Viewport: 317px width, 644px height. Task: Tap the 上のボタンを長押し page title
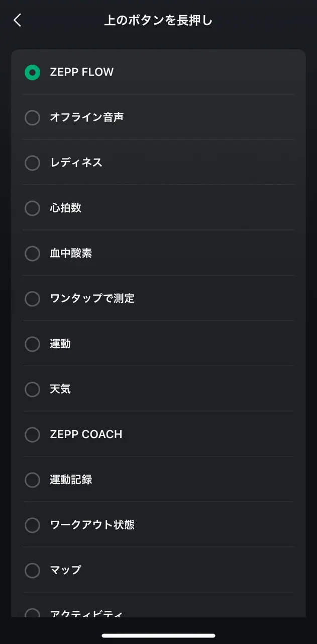(x=158, y=21)
